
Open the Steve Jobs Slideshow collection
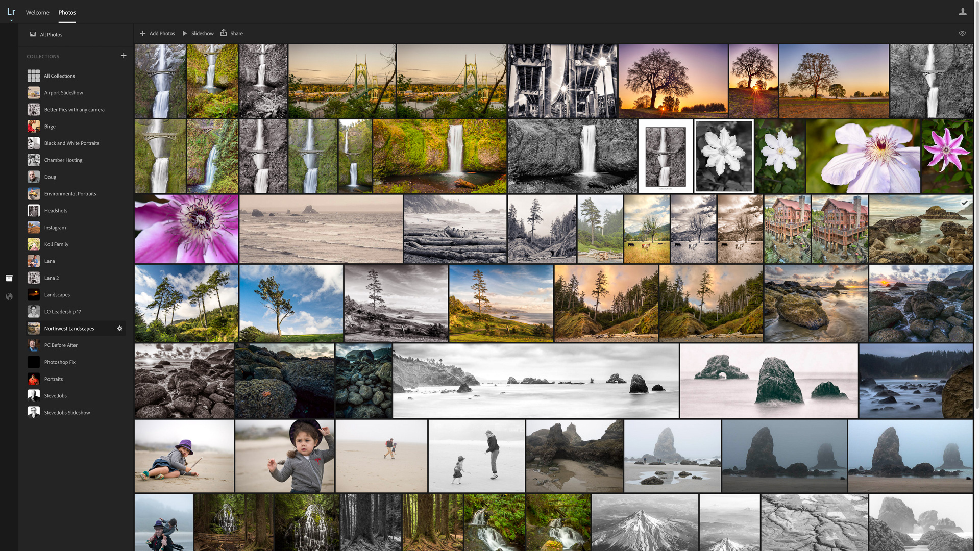pyautogui.click(x=67, y=412)
